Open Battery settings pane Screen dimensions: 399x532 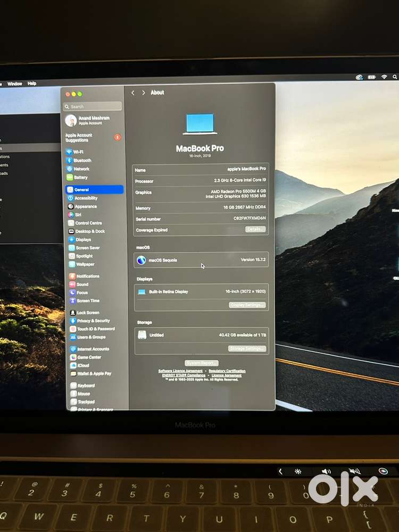(80, 177)
